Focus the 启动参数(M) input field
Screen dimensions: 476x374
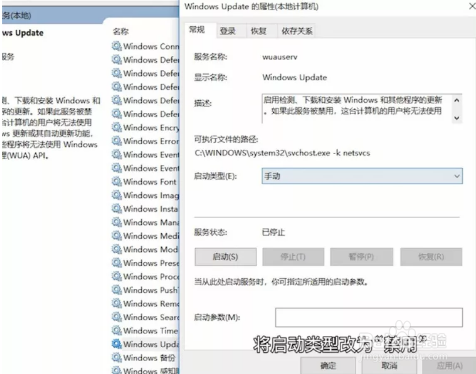tap(369, 317)
